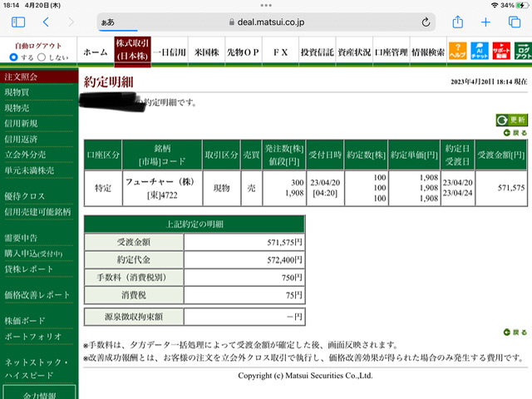Viewport: 532px width, 399px height.
Task: Click the upper 戻る back link
Action: coord(515,133)
